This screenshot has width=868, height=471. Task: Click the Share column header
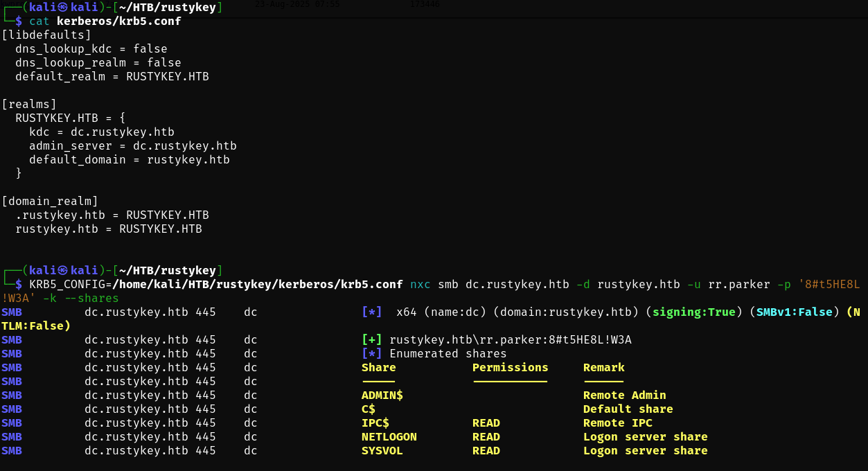click(x=378, y=368)
